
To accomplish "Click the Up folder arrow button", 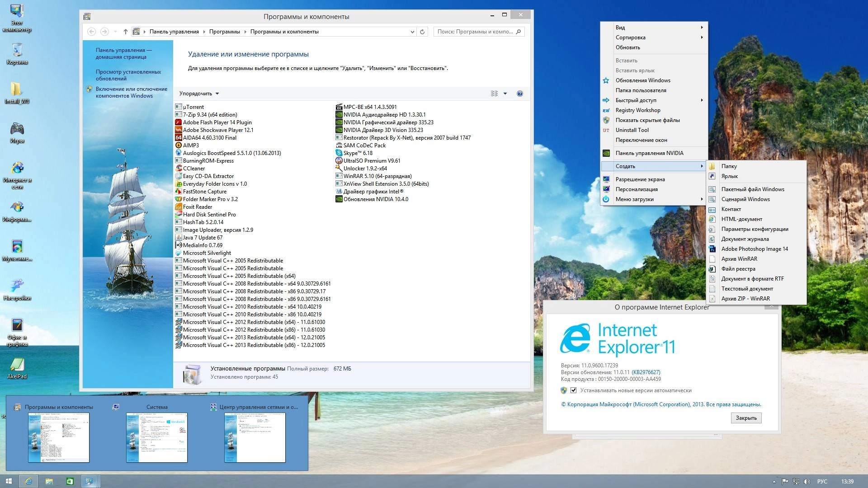I will (125, 32).
